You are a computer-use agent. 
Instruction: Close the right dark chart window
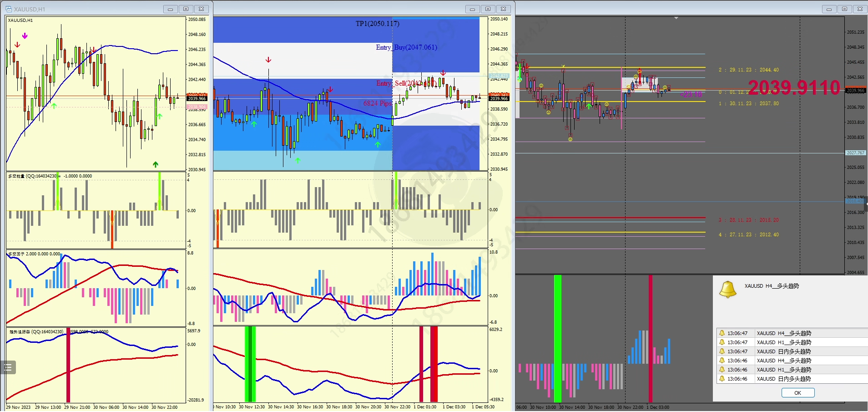coord(860,9)
